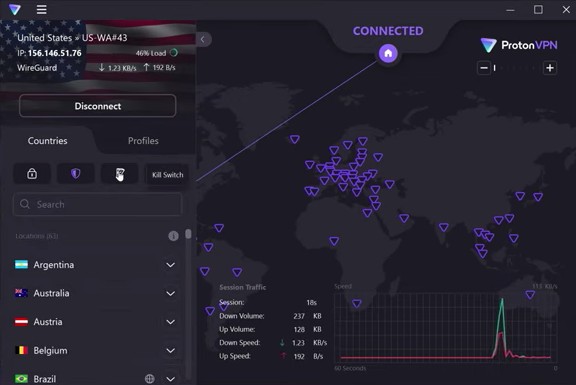Screen dimensions: 576x385
Task: Zoom in the map with plus button
Action: (x=550, y=68)
